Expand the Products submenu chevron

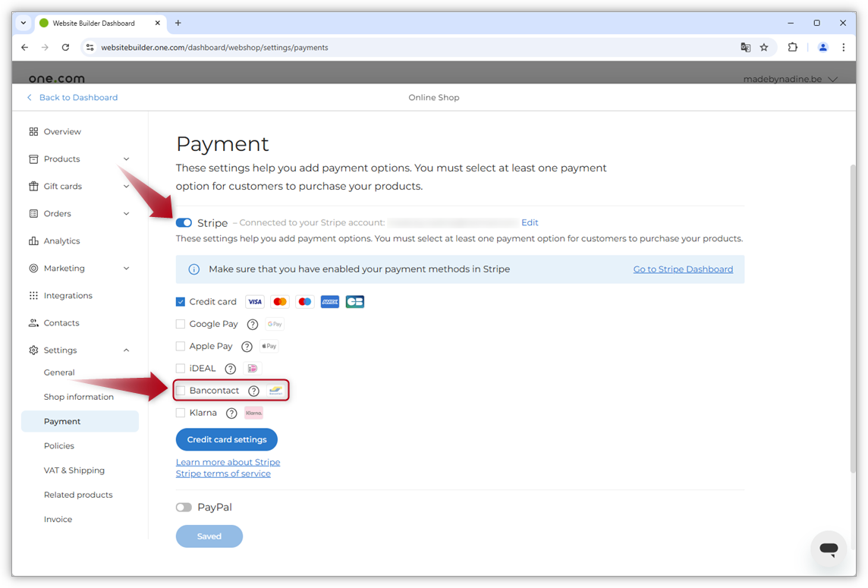(x=126, y=159)
